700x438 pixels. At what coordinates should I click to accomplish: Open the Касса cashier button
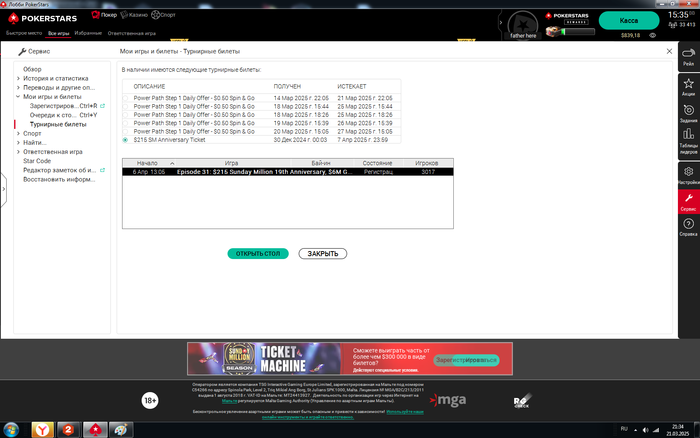[629, 21]
